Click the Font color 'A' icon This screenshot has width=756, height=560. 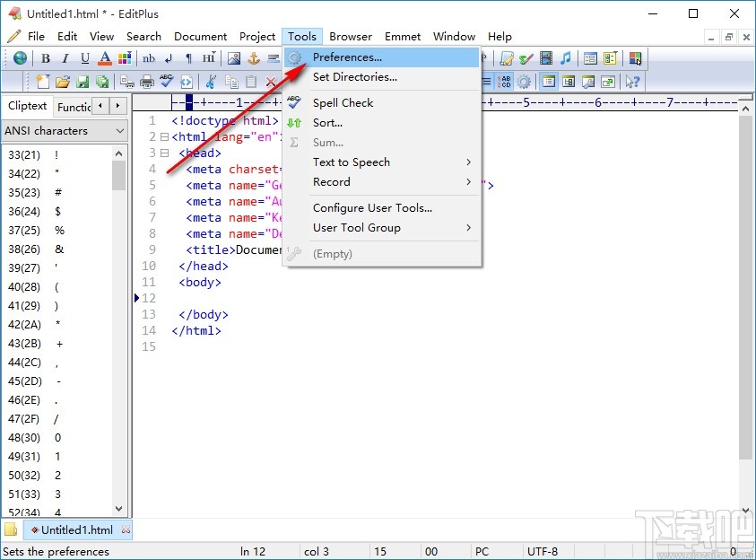click(105, 58)
